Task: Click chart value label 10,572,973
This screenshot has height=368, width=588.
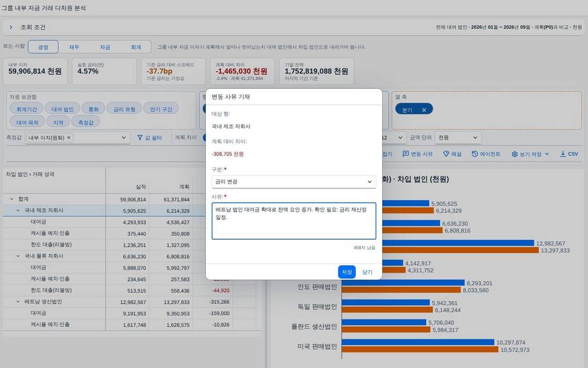Action: [x=515, y=350]
